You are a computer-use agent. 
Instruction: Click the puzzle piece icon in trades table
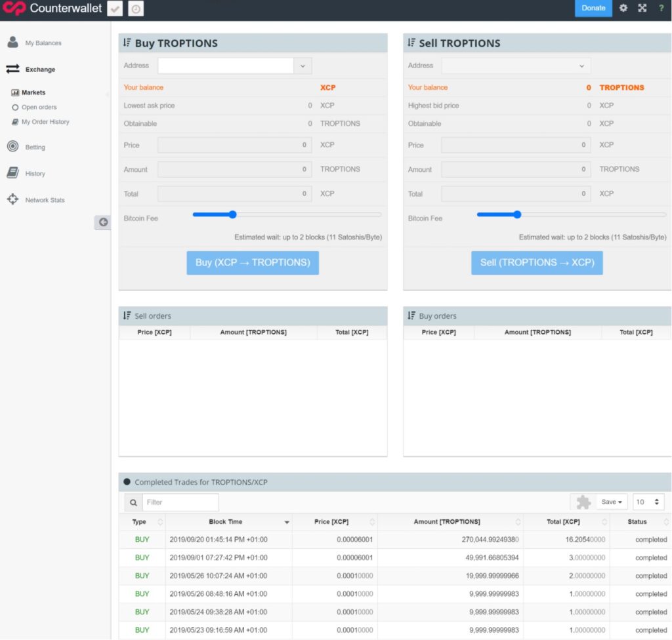(583, 502)
